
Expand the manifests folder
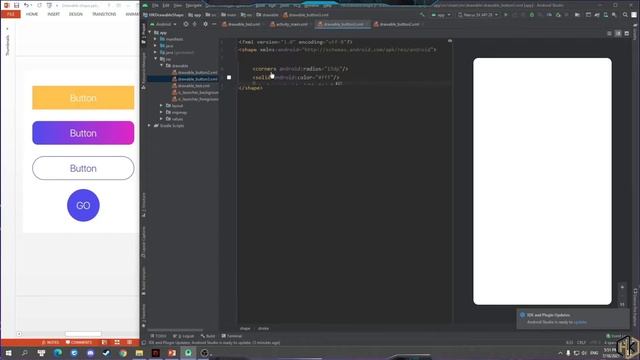tap(155, 39)
